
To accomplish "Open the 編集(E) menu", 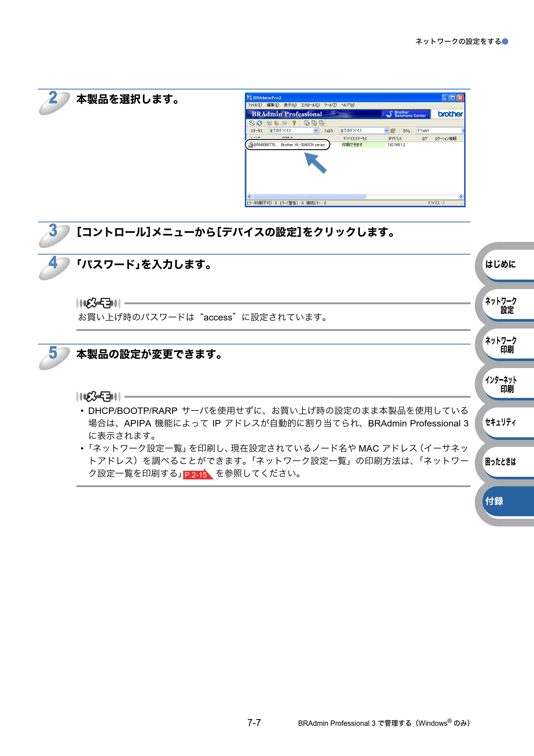I will click(x=273, y=105).
